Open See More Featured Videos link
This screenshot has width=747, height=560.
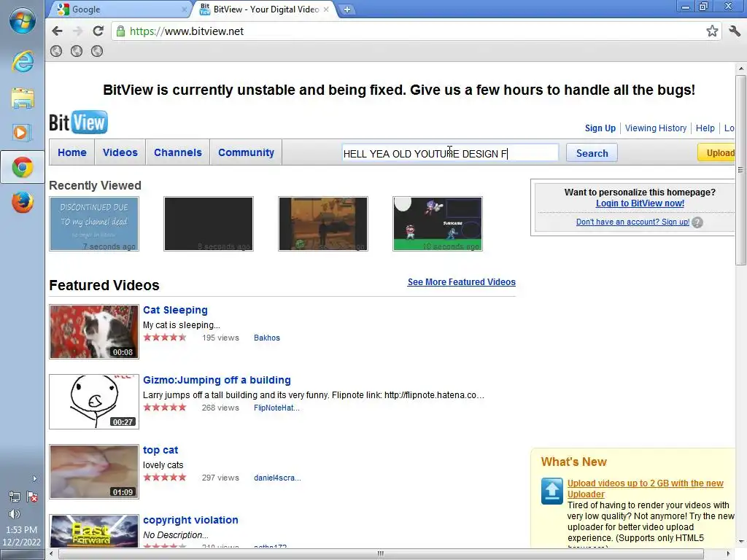pyautogui.click(x=461, y=282)
